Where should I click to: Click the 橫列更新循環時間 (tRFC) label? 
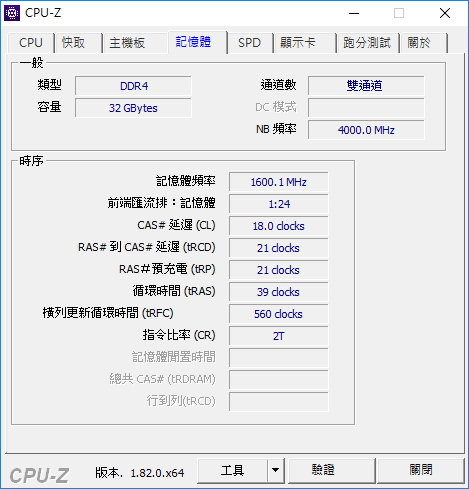click(108, 313)
